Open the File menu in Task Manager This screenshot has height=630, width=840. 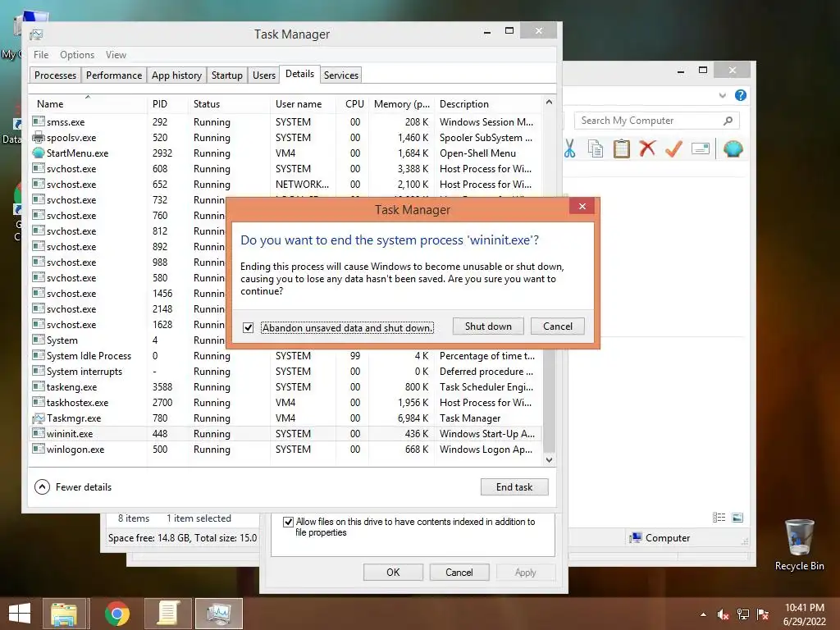41,55
